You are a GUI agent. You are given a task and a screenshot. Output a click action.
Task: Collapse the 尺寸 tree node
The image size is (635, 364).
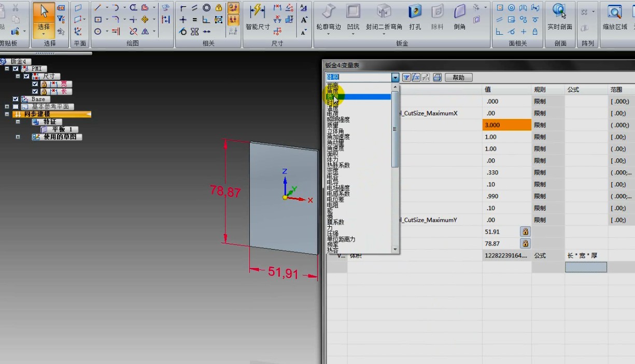[x=18, y=76]
